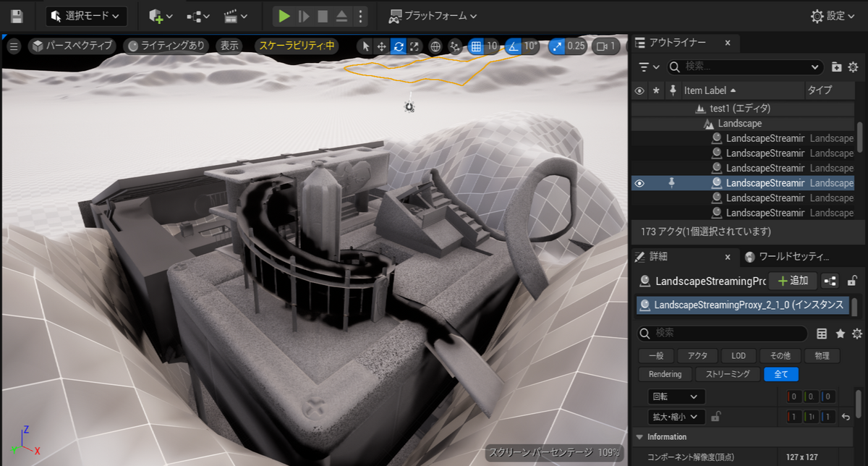868x466 pixels.
Task: Click the Save floppy disk icon
Action: point(16,16)
